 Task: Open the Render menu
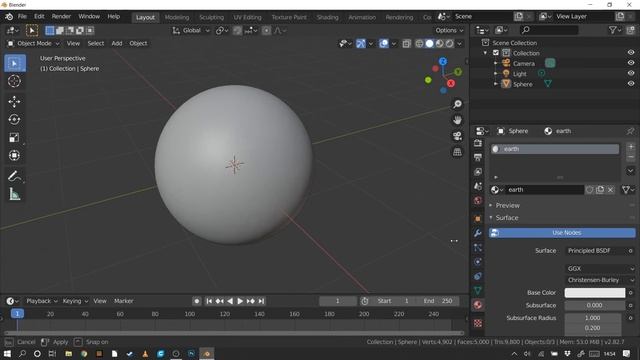pos(61,16)
